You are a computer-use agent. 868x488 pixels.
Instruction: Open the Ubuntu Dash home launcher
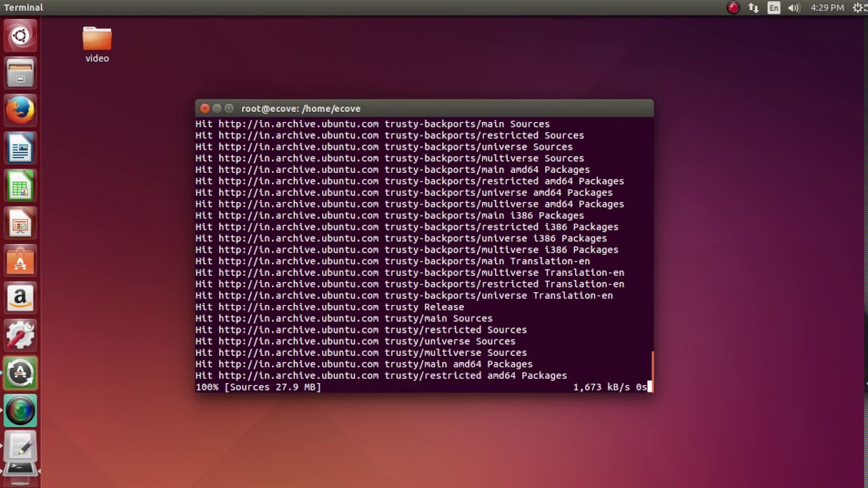click(20, 35)
